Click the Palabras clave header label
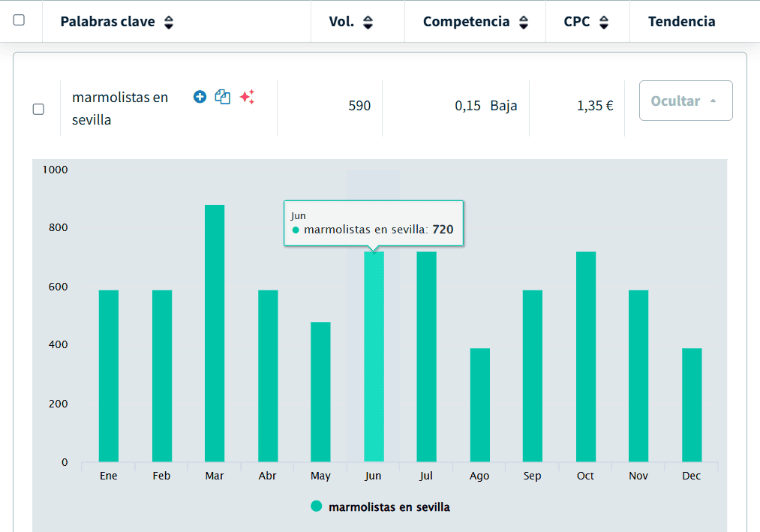Image resolution: width=760 pixels, height=532 pixels. point(107,22)
